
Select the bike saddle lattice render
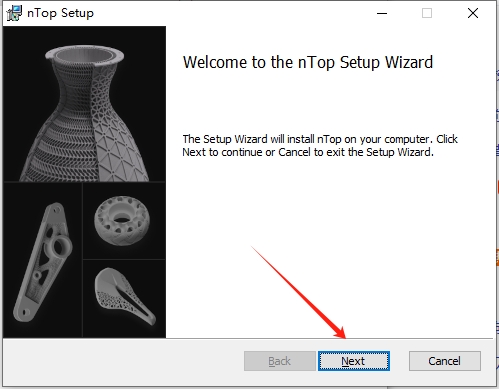(x=124, y=299)
